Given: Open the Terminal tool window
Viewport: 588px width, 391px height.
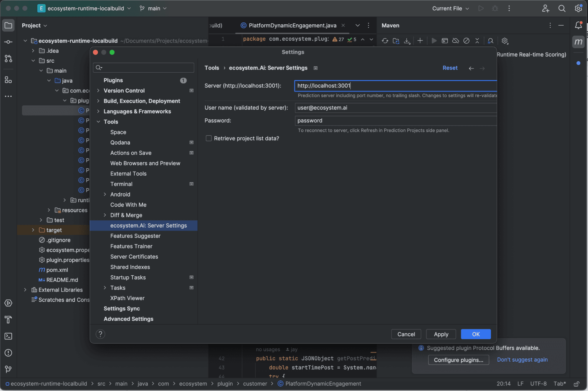Looking at the screenshot, I should coord(8,336).
